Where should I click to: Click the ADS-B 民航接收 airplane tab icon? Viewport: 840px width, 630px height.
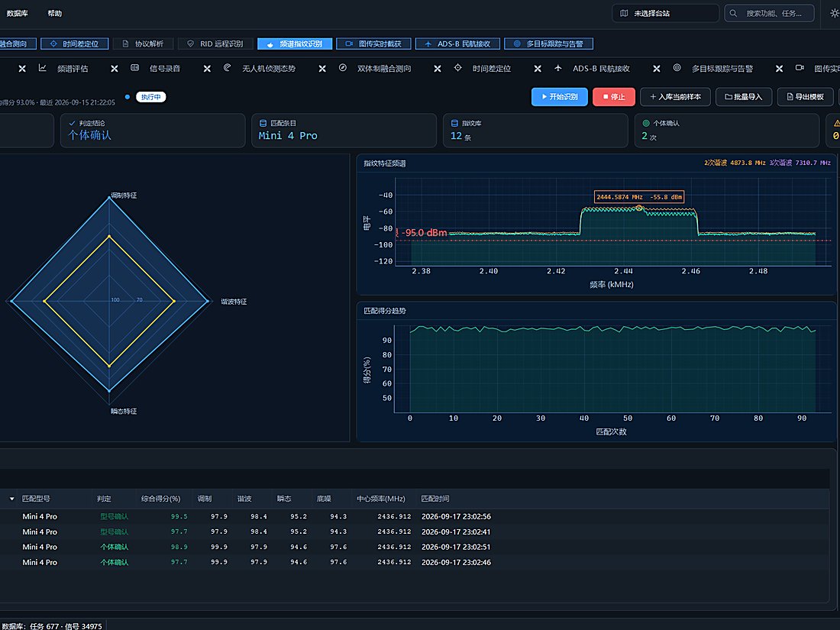pos(558,68)
